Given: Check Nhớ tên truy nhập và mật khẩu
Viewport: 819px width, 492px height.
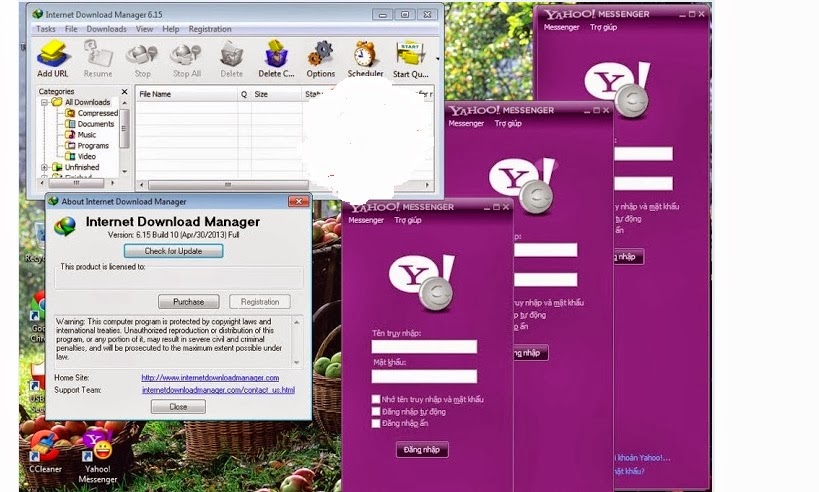Looking at the screenshot, I should [376, 400].
